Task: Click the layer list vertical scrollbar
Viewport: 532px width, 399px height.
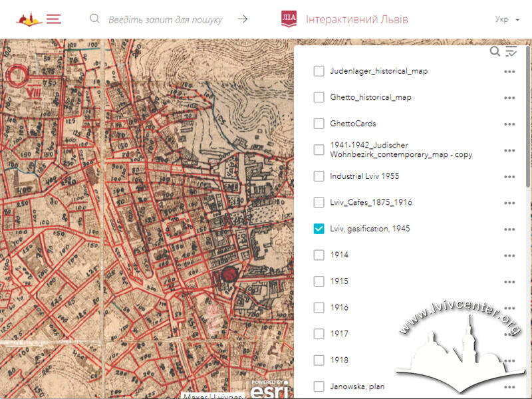Action: coord(527,116)
